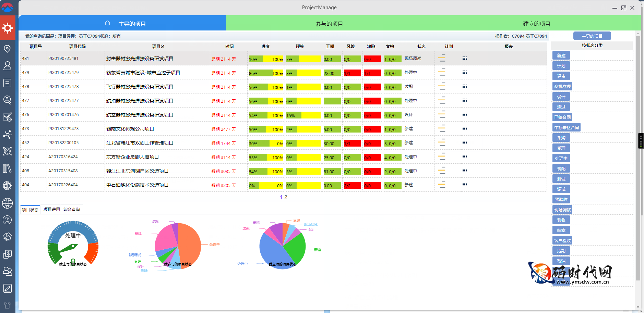Click the 中标未签合同 status button
The image size is (644, 313).
(x=567, y=127)
